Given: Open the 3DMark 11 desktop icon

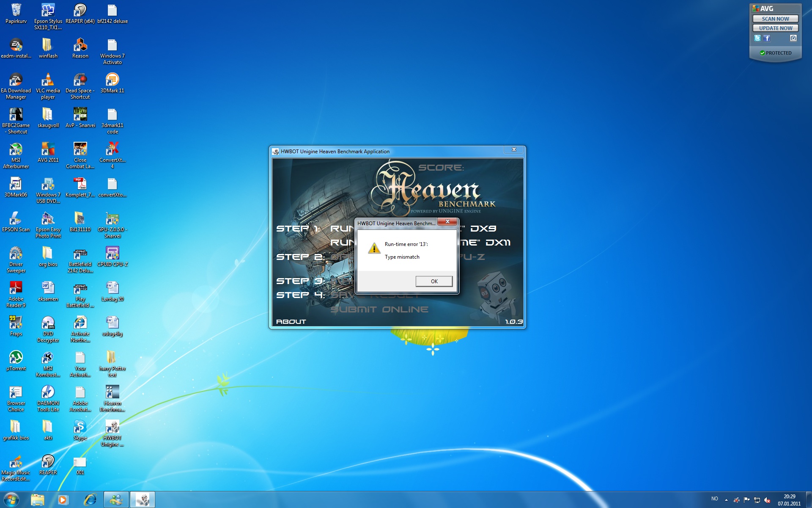Looking at the screenshot, I should (112, 83).
